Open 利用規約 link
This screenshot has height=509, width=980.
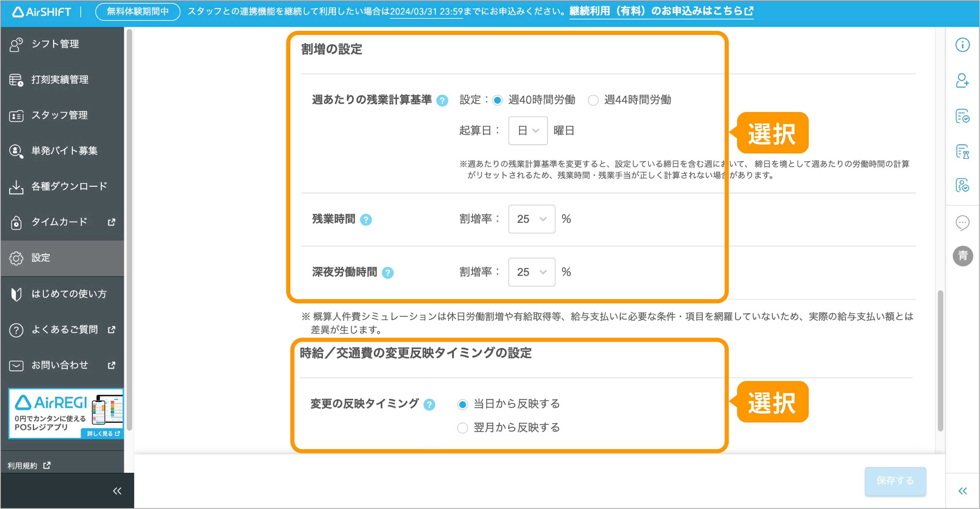29,465
